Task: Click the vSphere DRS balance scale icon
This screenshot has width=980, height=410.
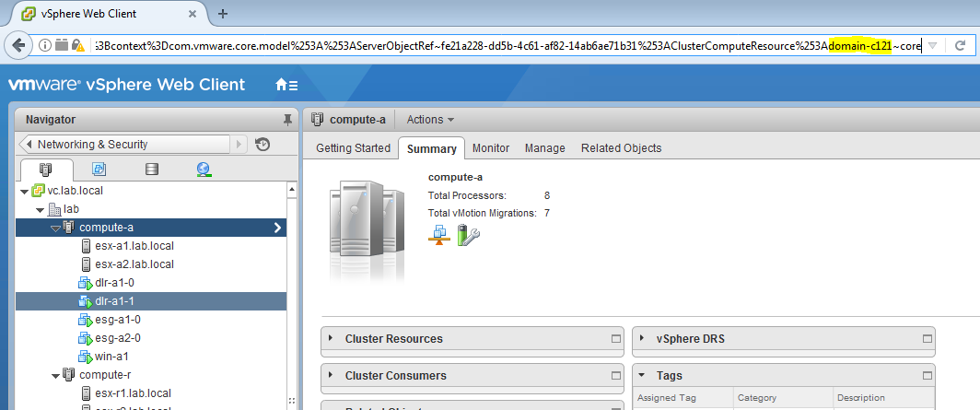Action: pyautogui.click(x=438, y=236)
